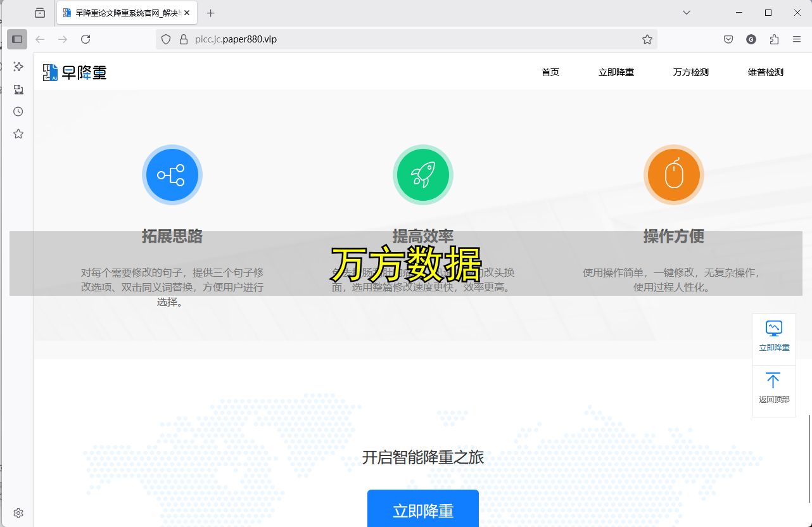Click the 早降重 site logo
Image resolution: width=812 pixels, height=527 pixels.
tap(75, 72)
